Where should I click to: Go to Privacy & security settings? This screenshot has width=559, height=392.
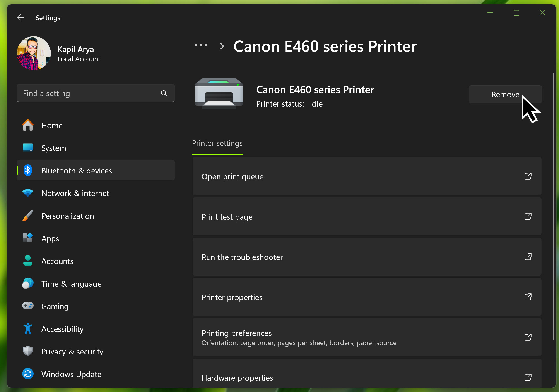(x=72, y=352)
